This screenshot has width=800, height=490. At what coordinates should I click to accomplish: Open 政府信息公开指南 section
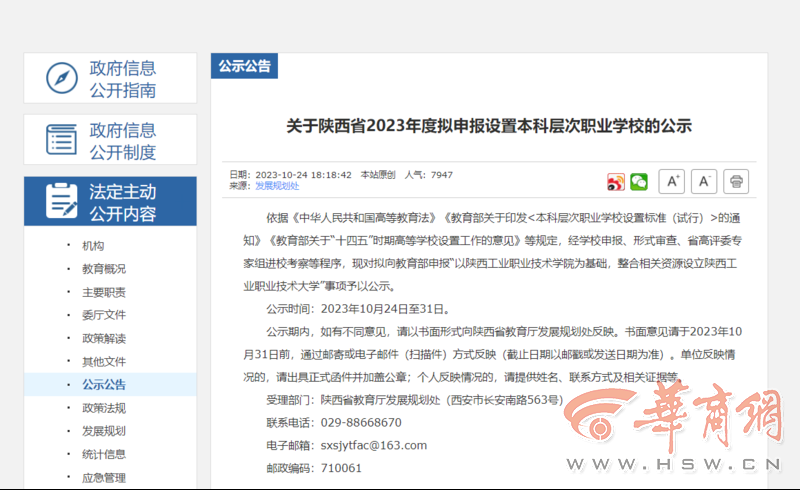(x=110, y=78)
